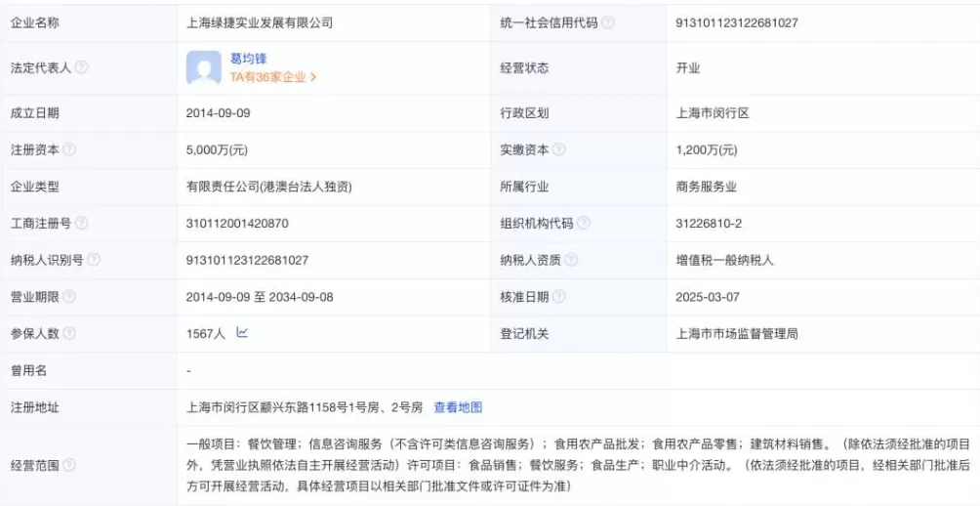Open the help icon beside 实缴资本
Image resolution: width=980 pixels, height=506 pixels.
pyautogui.click(x=558, y=150)
